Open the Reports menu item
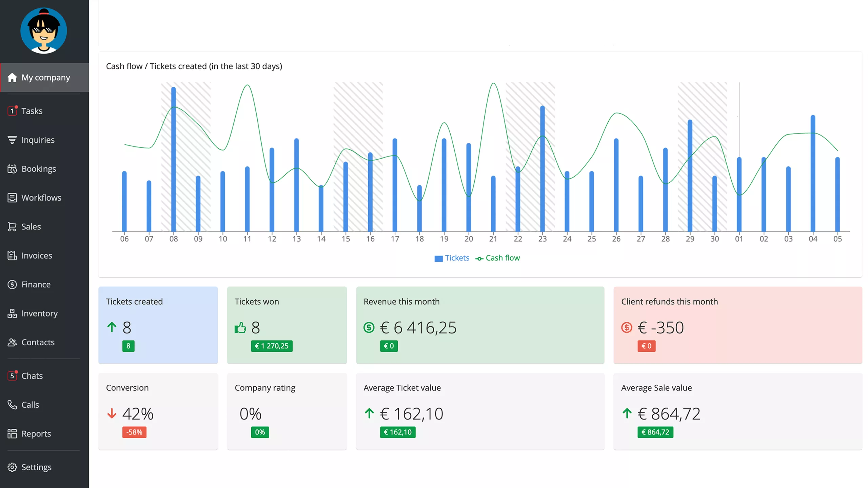Screen dimensions: 868x488 (x=36, y=433)
